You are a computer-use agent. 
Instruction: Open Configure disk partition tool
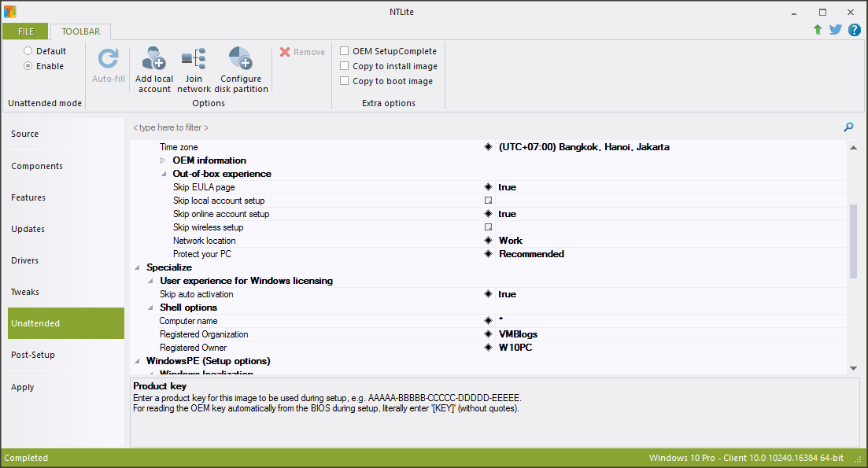pos(240,60)
